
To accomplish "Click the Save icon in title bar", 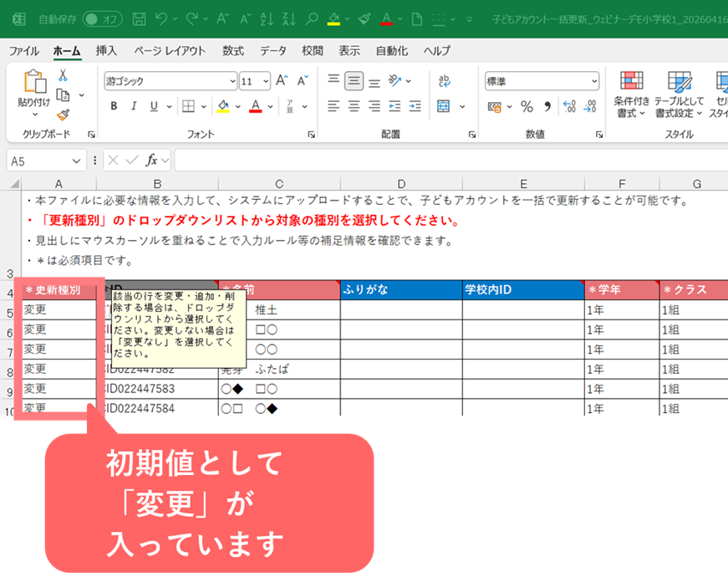I will point(139,18).
